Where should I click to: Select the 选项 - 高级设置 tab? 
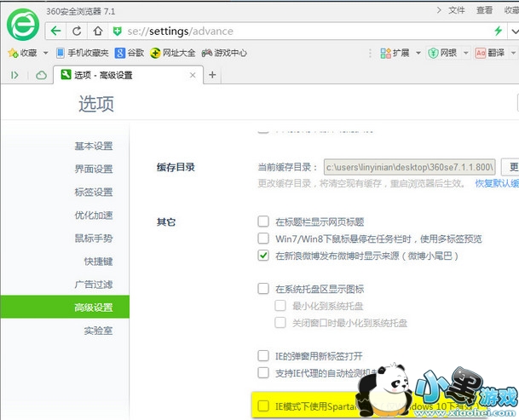coord(128,75)
